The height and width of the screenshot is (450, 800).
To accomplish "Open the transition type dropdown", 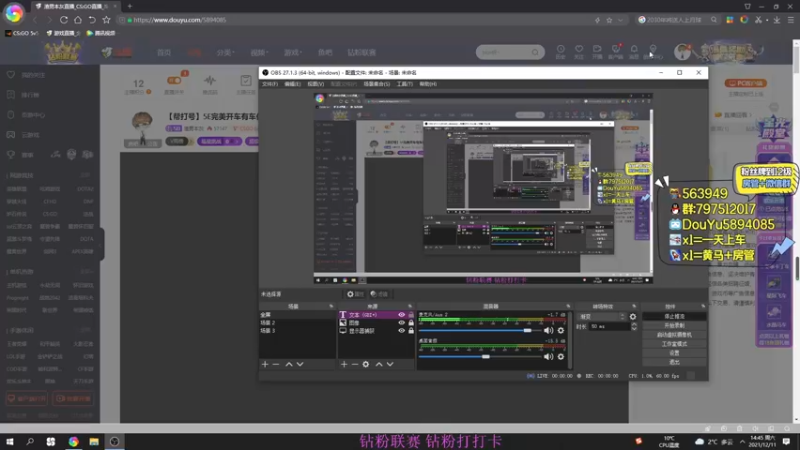I will click(x=602, y=317).
